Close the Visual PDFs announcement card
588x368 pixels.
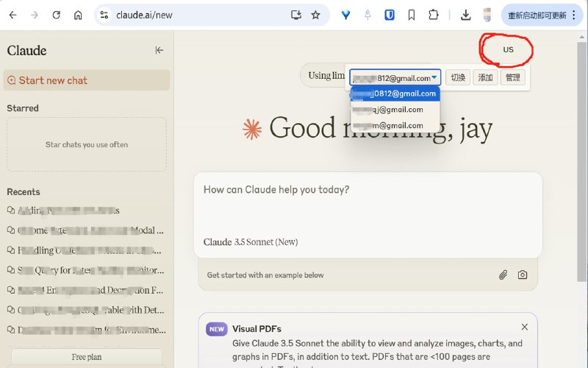[x=524, y=327]
